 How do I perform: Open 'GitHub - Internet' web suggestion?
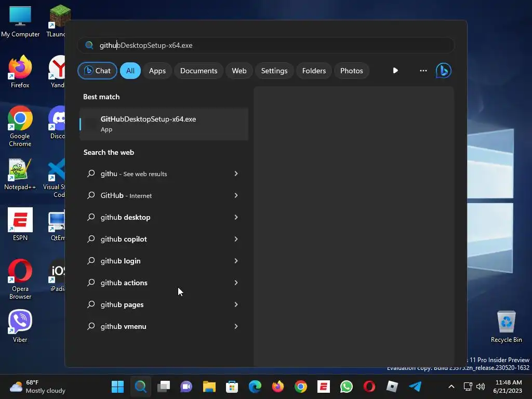(x=164, y=195)
